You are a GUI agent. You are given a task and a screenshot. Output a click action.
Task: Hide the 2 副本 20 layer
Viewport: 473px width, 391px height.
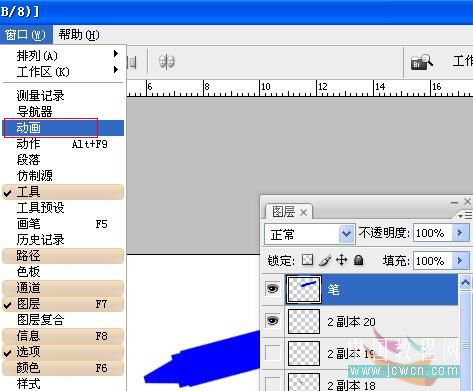click(273, 321)
